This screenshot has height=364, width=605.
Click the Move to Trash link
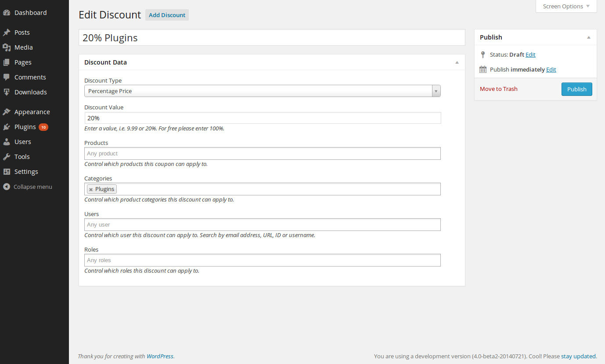coord(498,89)
